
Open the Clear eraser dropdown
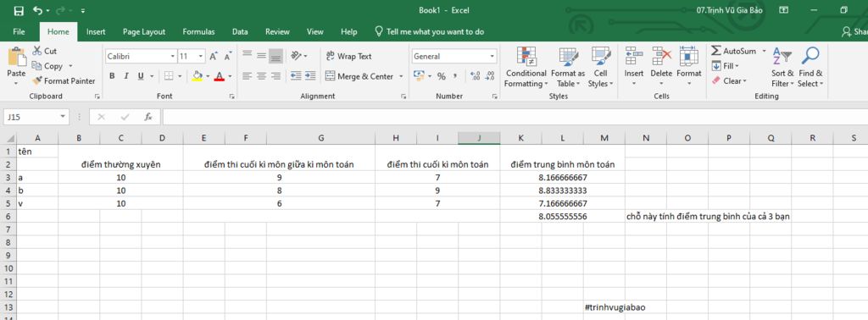(730, 80)
